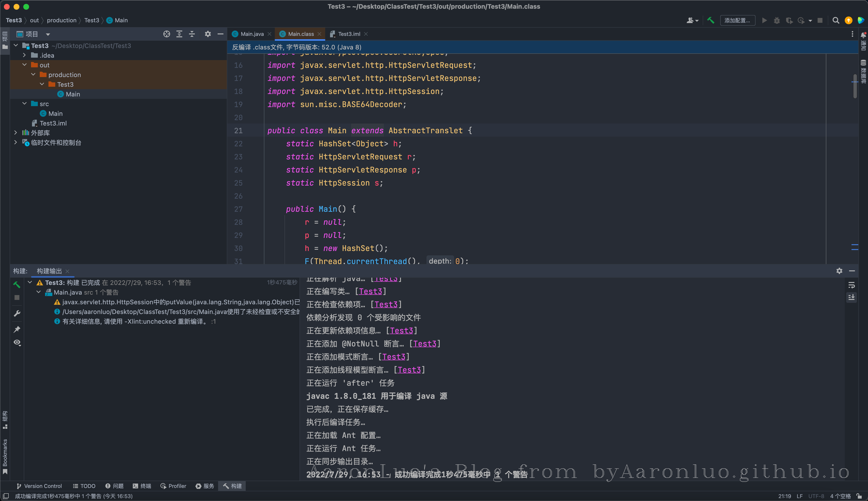868x501 pixels.
Task: Click the Test3 link after 正在添加模式断言
Action: click(x=394, y=356)
